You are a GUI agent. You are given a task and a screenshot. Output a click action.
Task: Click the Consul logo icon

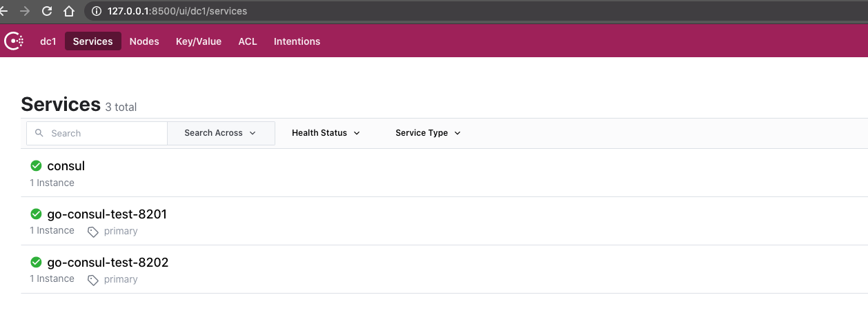click(14, 41)
